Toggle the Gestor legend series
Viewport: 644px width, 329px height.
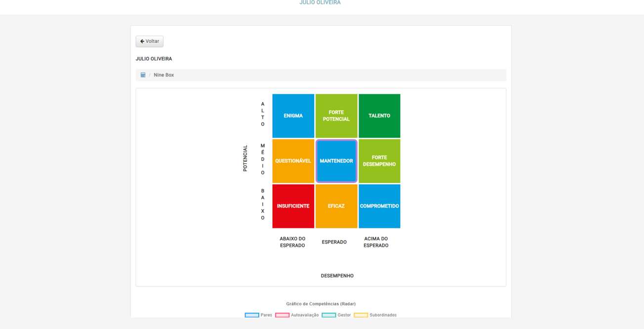[344, 315]
